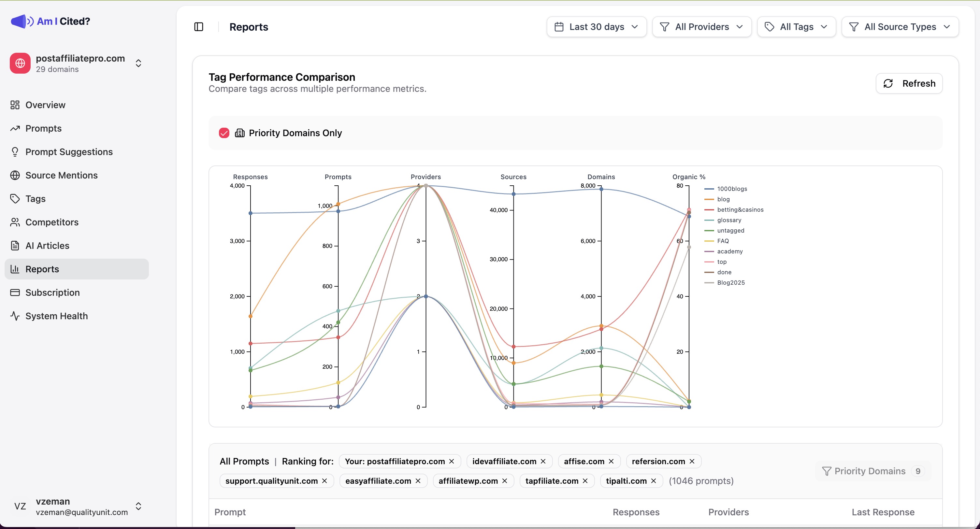Remove the tipalti.com ranking filter chip
This screenshot has width=980, height=529.
[x=654, y=481]
